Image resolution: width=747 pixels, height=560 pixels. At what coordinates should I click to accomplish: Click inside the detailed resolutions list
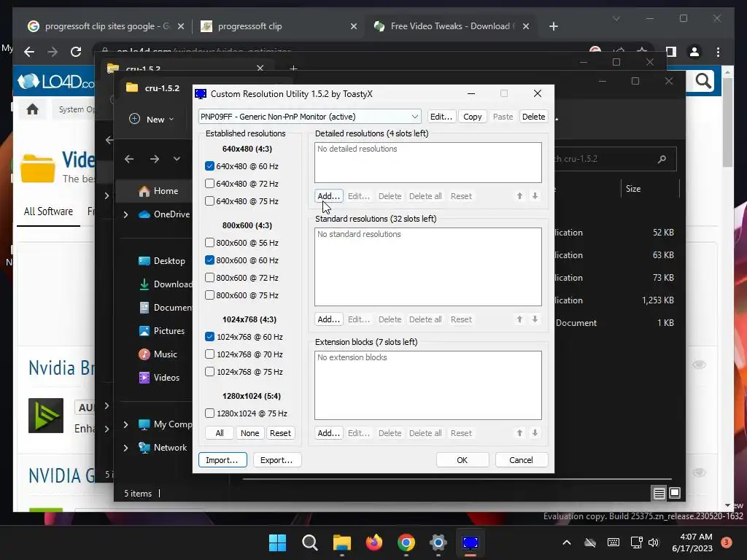pos(427,163)
